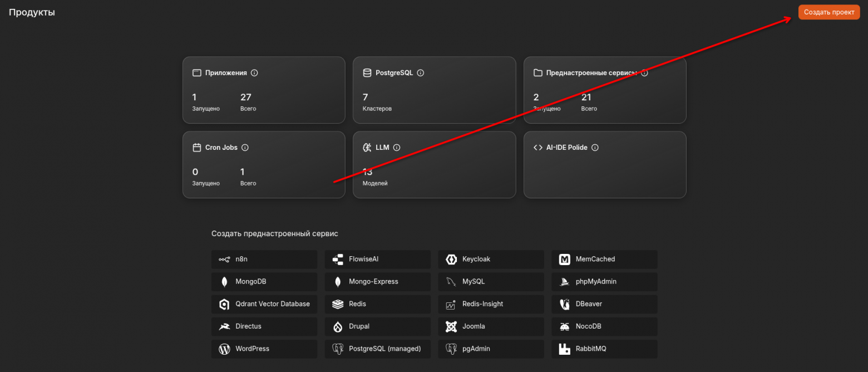The width and height of the screenshot is (868, 372).
Task: Click the Qdrant Vector Database icon
Action: pos(224,304)
